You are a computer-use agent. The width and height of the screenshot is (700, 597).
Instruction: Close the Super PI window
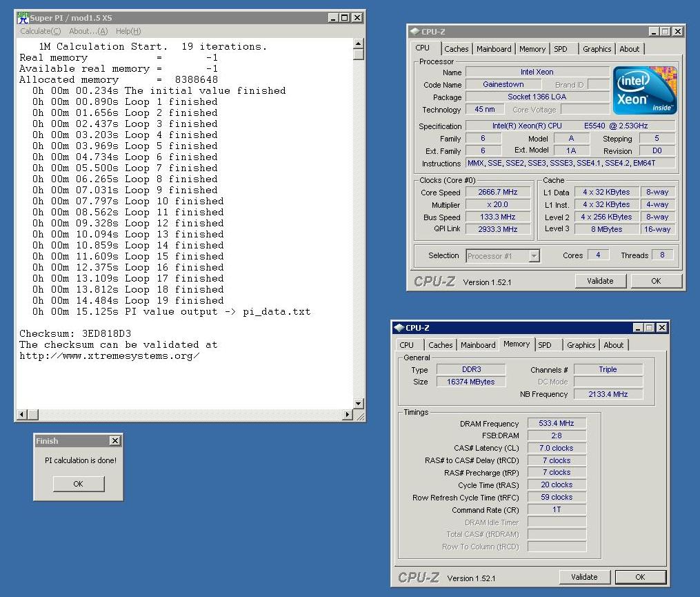pyautogui.click(x=357, y=18)
